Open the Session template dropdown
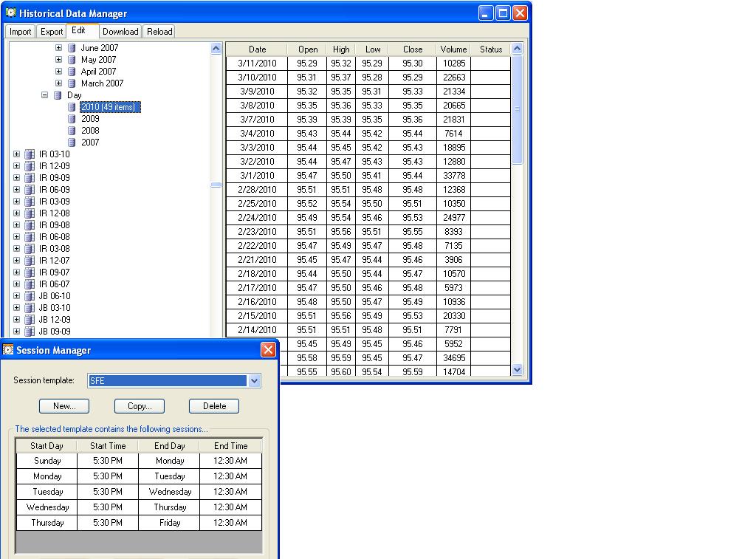This screenshot has width=756, height=559. [254, 380]
